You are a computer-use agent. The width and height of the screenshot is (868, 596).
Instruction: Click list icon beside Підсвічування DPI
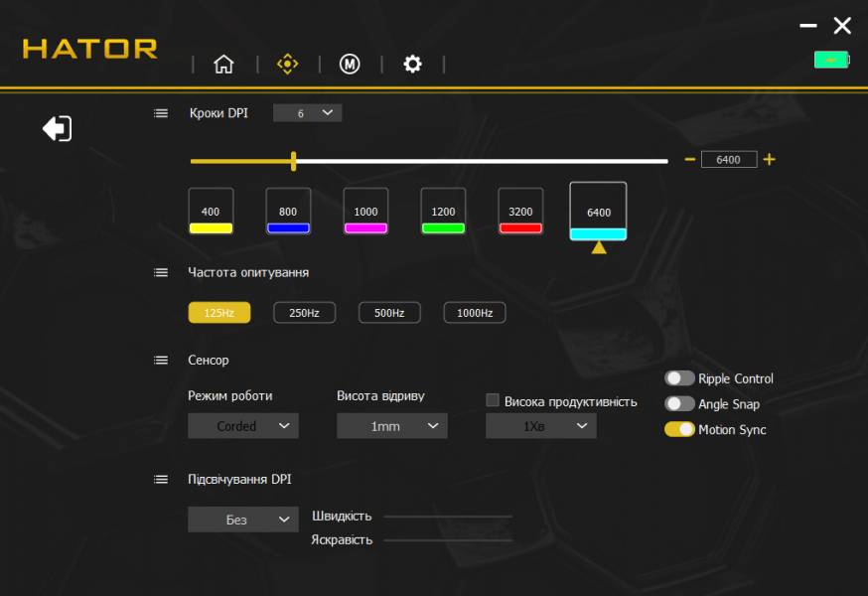pyautogui.click(x=161, y=479)
